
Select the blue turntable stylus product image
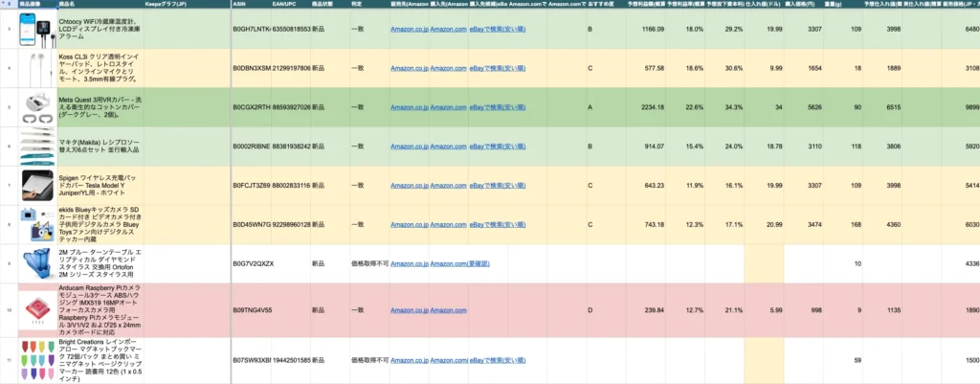37,263
